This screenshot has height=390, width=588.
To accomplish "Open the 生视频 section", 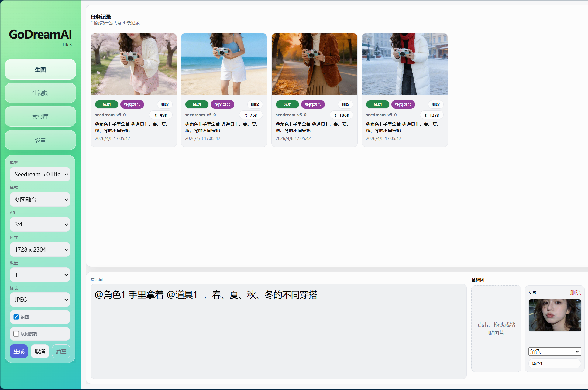I will [40, 93].
